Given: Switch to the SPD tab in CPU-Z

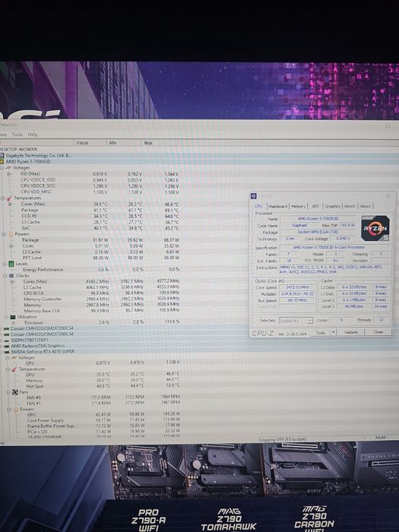Looking at the screenshot, I should [315, 206].
